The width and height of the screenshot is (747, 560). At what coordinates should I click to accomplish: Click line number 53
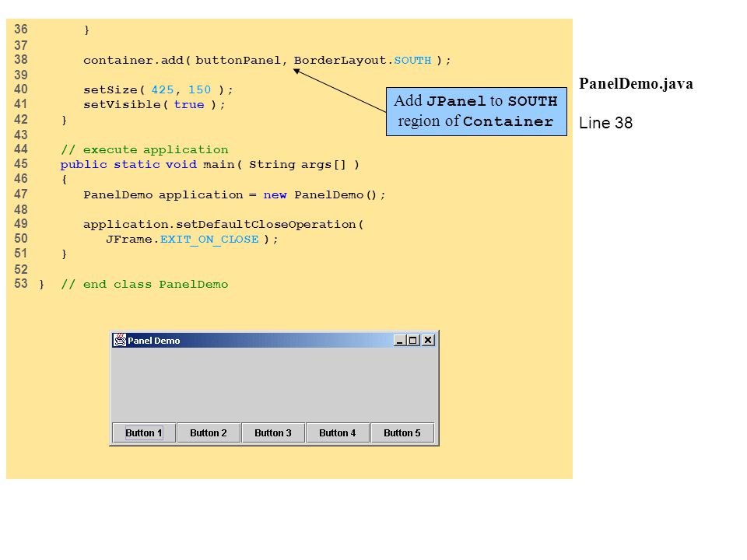(21, 284)
